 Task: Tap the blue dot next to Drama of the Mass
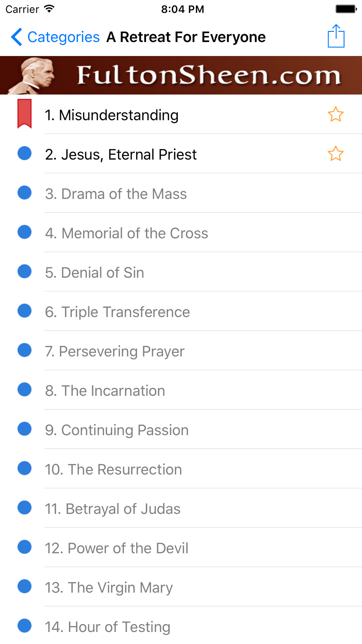click(25, 193)
